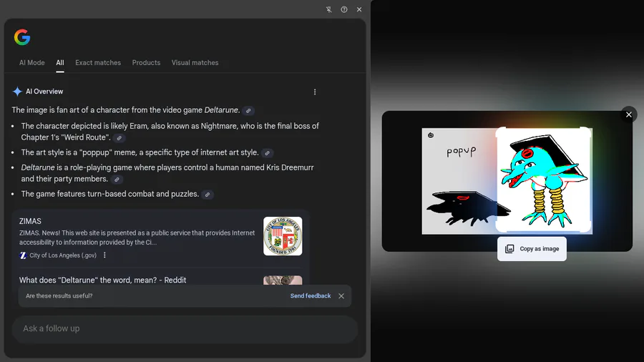
Task: Go to the Products tab
Action: coord(146,63)
